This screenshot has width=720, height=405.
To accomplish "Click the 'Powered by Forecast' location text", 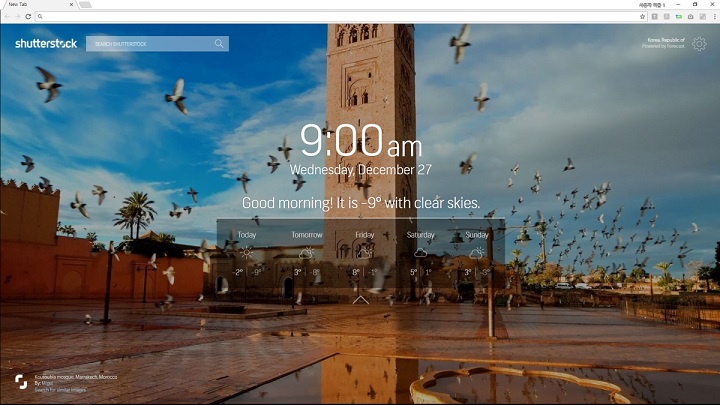I will (x=663, y=46).
